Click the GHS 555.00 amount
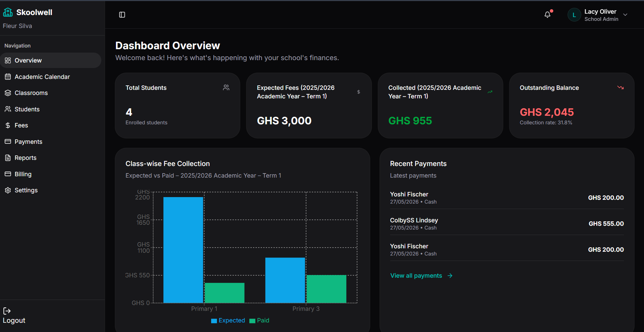The height and width of the screenshot is (332, 644). [x=606, y=224]
